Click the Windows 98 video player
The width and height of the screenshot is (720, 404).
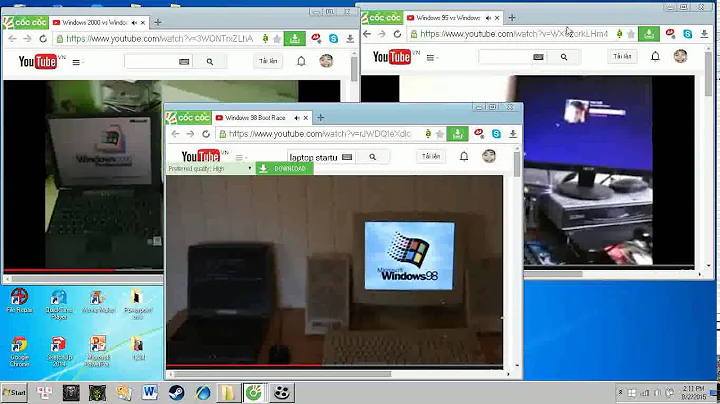(x=334, y=270)
